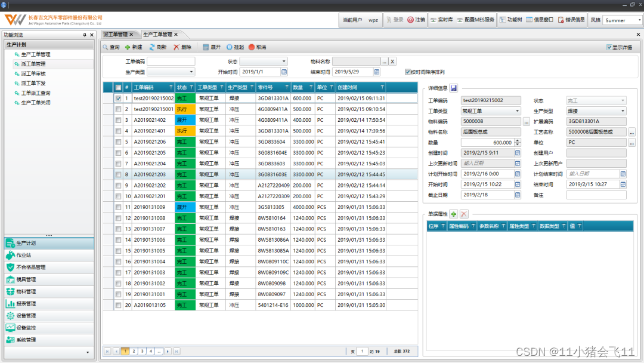
Task: Open 实时库 from top toolbar
Action: [441, 20]
